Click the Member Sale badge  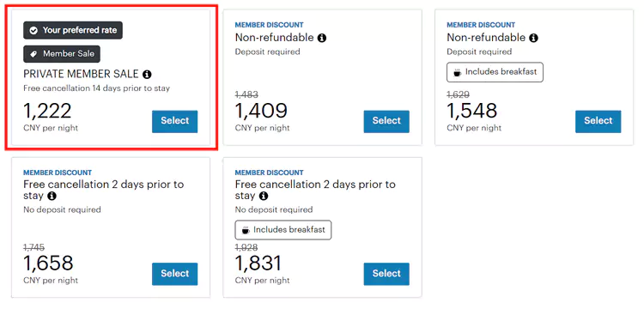(62, 54)
